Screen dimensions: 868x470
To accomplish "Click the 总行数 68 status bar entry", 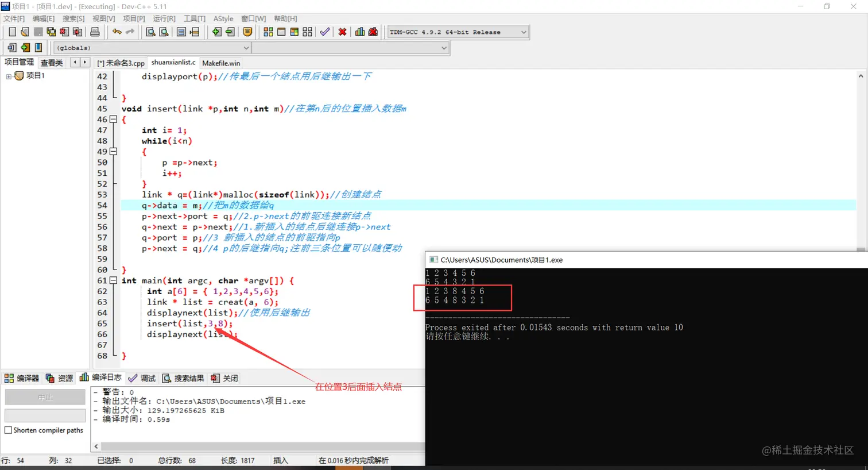I will 177,460.
